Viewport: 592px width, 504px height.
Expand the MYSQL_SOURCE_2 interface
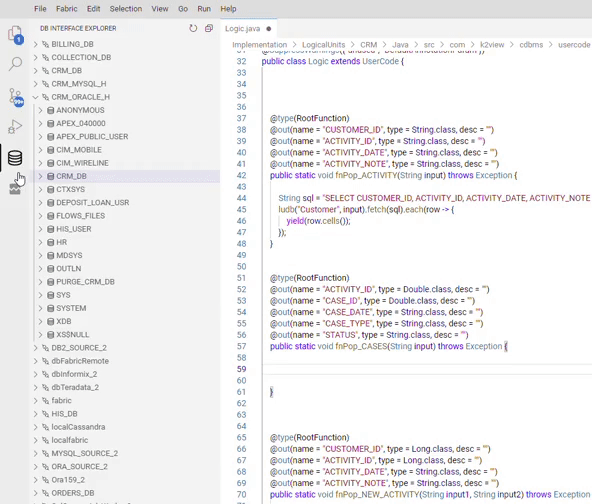pyautogui.click(x=35, y=453)
